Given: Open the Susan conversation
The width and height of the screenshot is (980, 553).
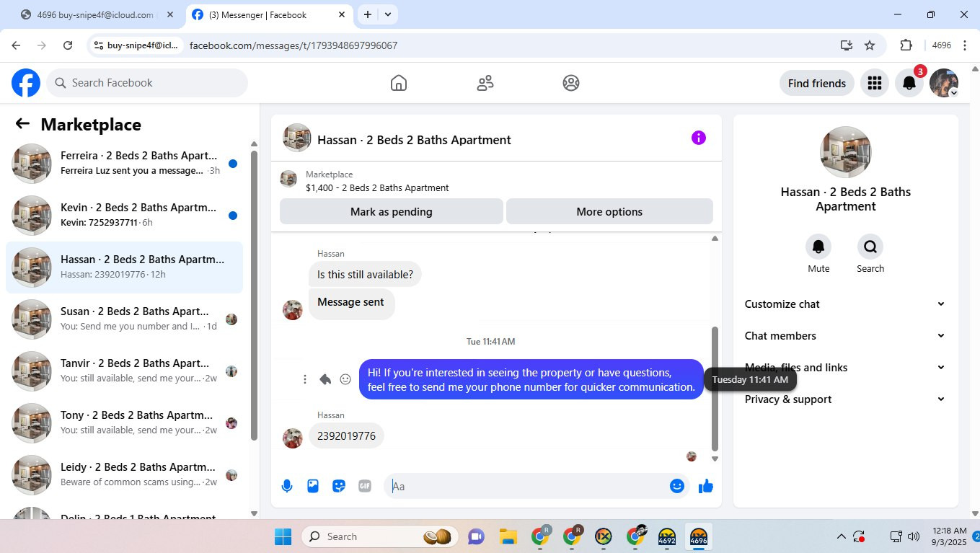Looking at the screenshot, I should click(x=125, y=319).
